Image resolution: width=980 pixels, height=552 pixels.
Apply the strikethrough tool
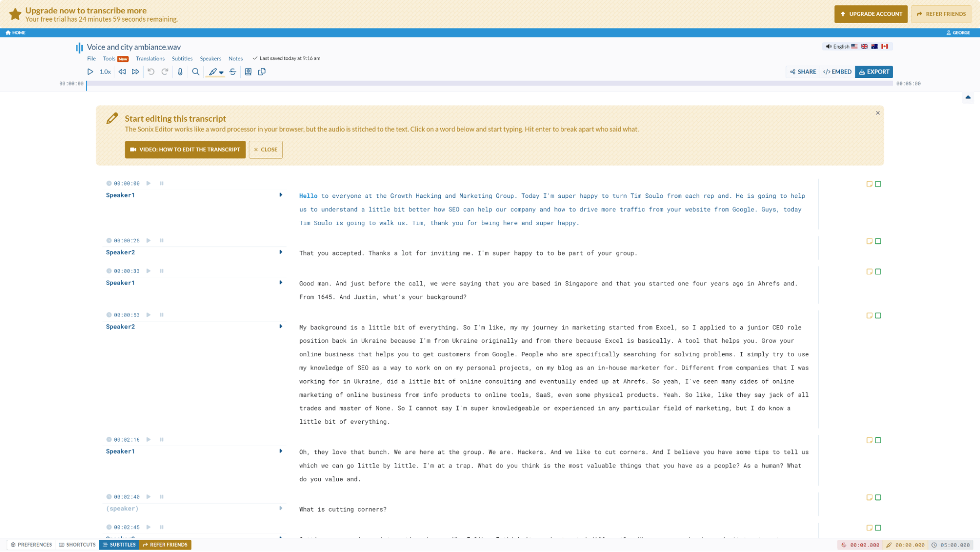pos(233,72)
